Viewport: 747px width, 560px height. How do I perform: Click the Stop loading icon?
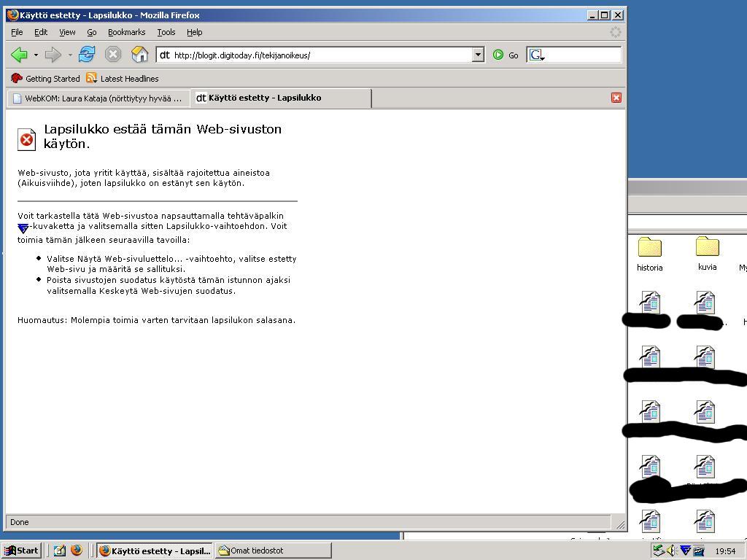coord(112,55)
